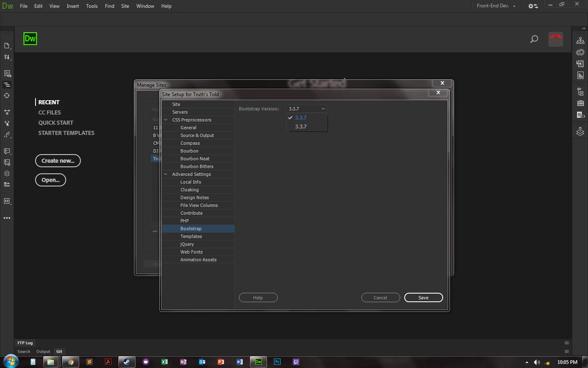588x368 pixels.
Task: Open the Insert panel icon
Action: click(580, 64)
